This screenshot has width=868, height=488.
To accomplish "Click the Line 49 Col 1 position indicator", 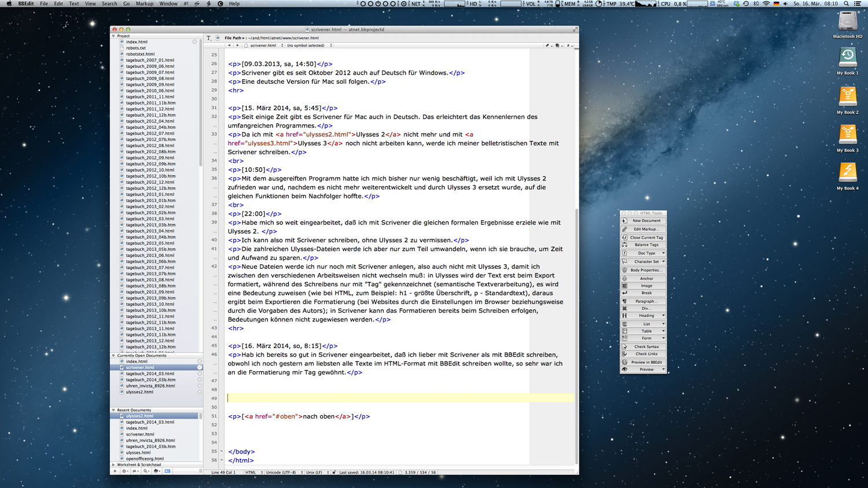I will [223, 472].
